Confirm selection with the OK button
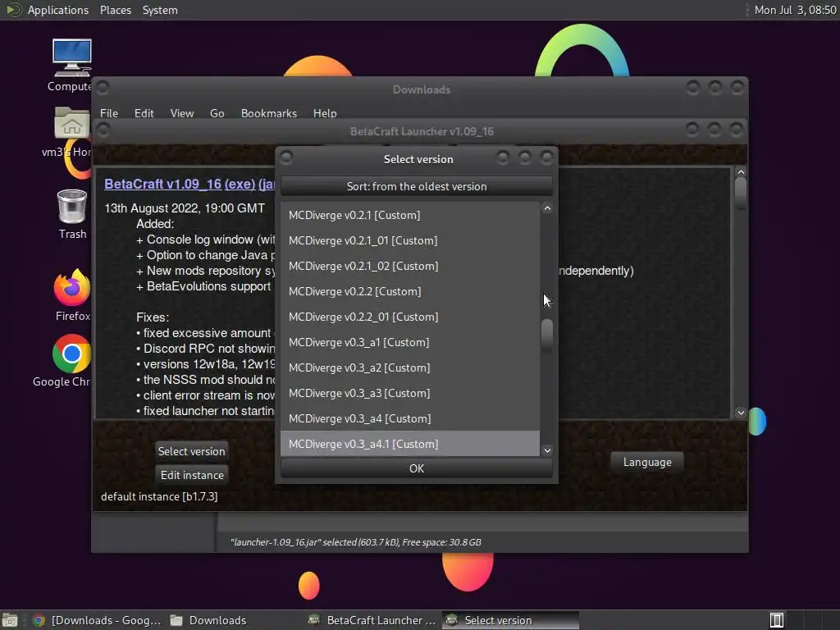840x630 pixels. (416, 468)
